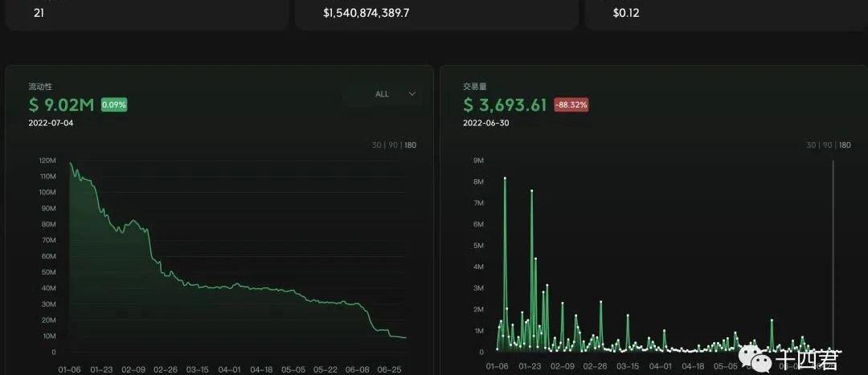Select 180-day range on liquidity chart
The height and width of the screenshot is (375, 868).
(x=411, y=145)
